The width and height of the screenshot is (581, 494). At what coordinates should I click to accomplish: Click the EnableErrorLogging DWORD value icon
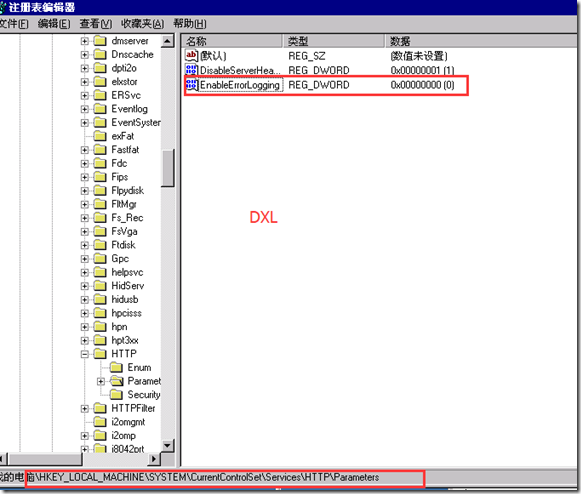[x=191, y=84]
